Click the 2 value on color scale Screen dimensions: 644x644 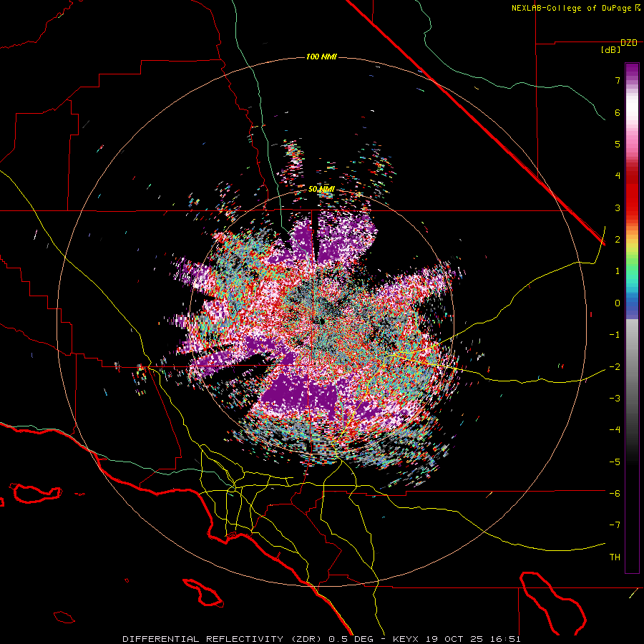pyautogui.click(x=618, y=240)
